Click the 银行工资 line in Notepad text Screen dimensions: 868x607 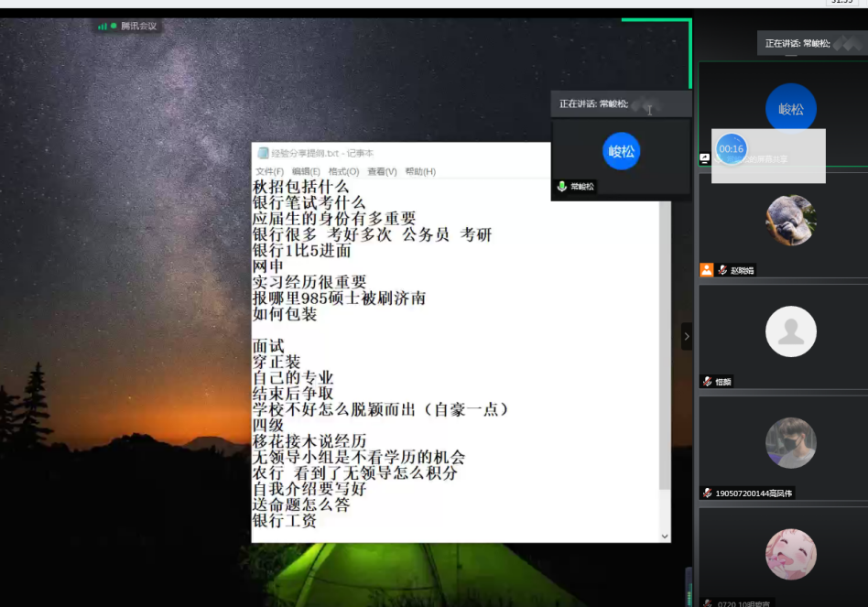[x=285, y=521]
